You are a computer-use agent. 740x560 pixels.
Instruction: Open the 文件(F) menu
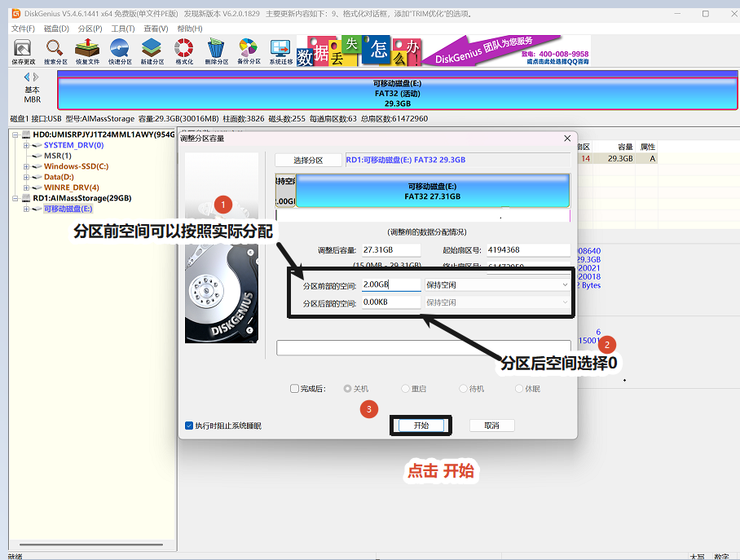pyautogui.click(x=23, y=29)
